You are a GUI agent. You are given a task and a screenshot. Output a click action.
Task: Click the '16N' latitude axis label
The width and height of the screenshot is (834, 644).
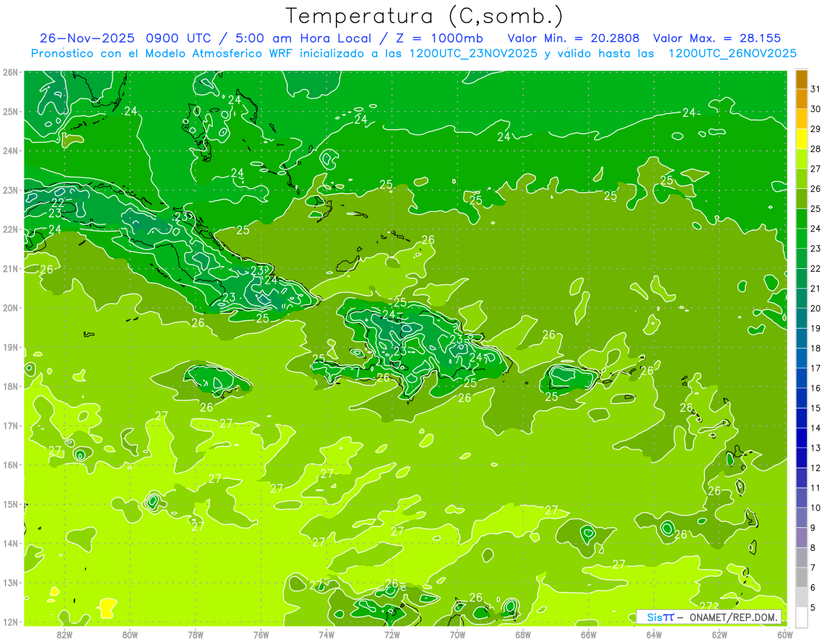pos(10,465)
